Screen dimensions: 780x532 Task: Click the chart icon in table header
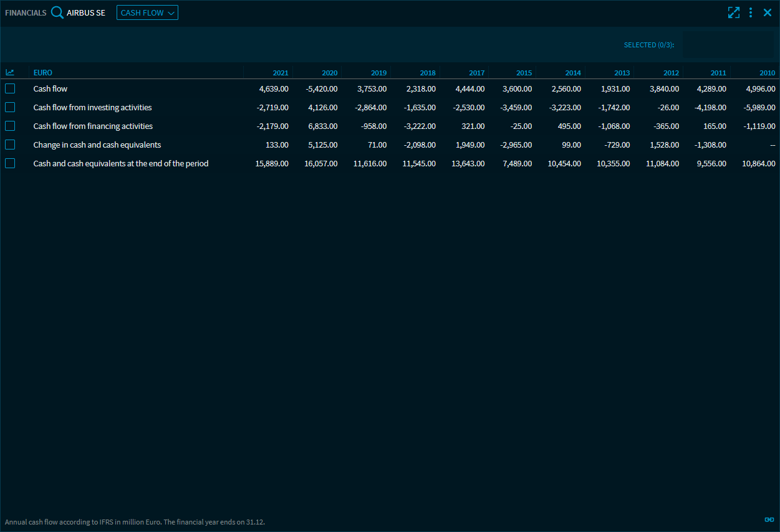[x=10, y=73]
